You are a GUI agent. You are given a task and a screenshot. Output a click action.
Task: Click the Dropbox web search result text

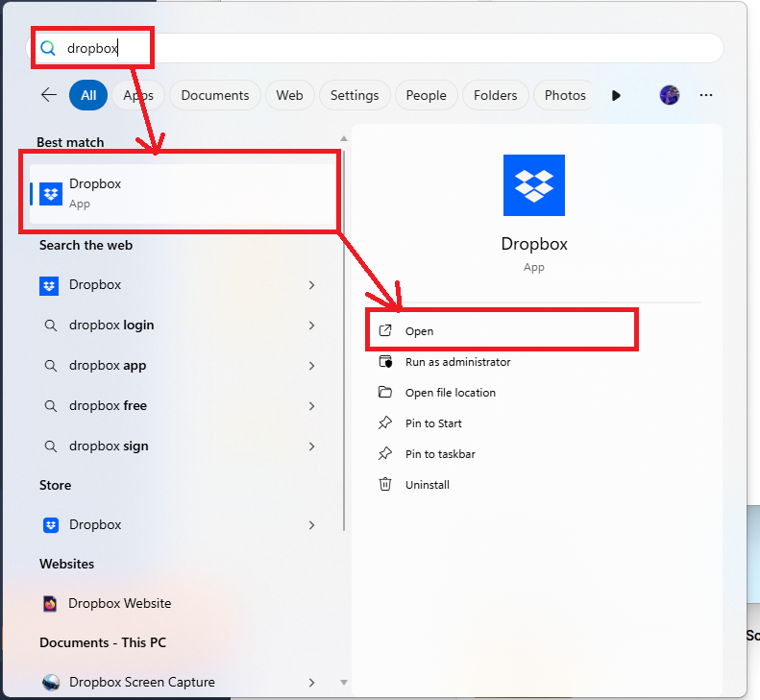(x=95, y=284)
